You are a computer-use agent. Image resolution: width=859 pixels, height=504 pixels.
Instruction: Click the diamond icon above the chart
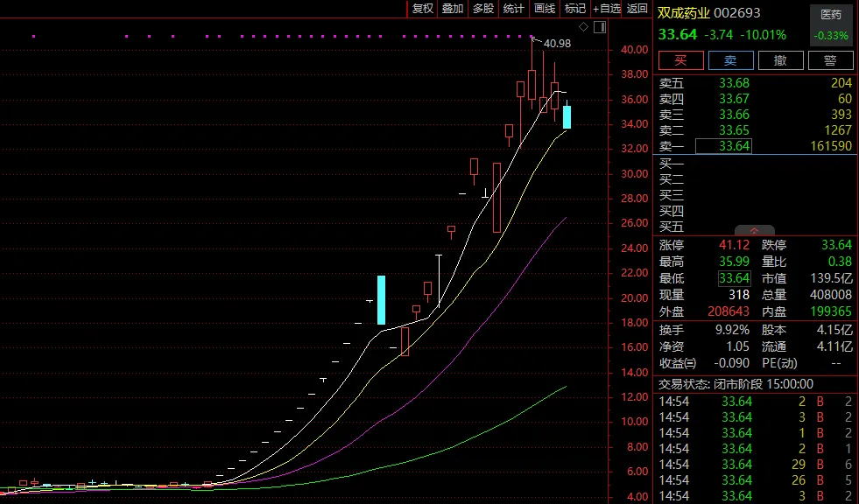pos(583,27)
